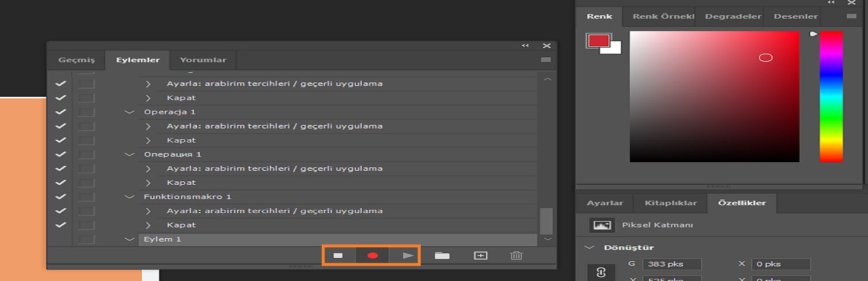Open the Desenler tab
Image resolution: width=868 pixels, height=281 pixels.
tap(796, 17)
